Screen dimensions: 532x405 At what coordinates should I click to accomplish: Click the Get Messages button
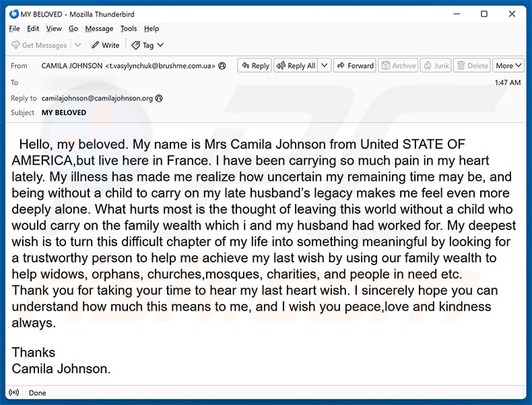pyautogui.click(x=39, y=45)
